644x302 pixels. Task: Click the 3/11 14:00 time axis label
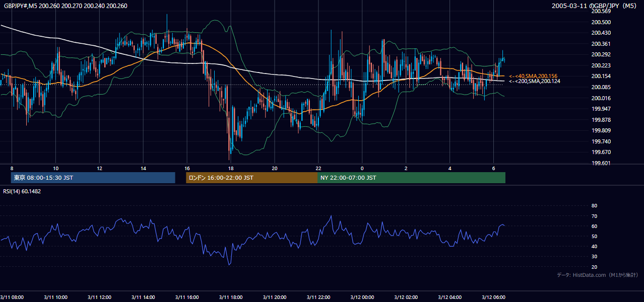[143, 297]
